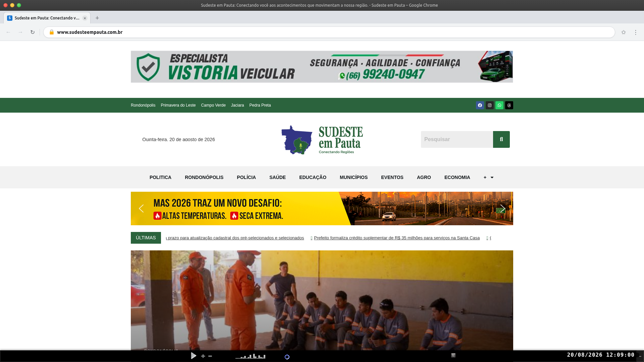The height and width of the screenshot is (362, 644).
Task: Open the Chrome three-dot menu
Action: pyautogui.click(x=635, y=32)
